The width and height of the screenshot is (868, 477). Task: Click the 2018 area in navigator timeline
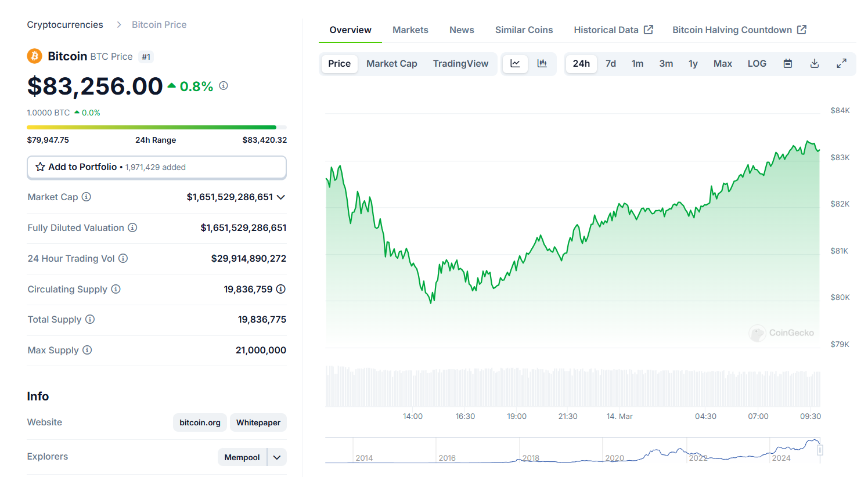(530, 458)
